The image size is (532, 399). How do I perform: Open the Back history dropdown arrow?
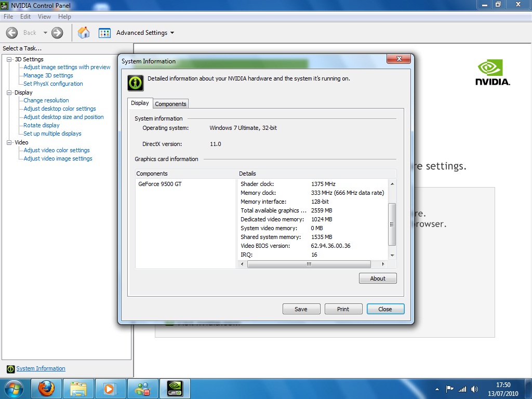click(45, 33)
